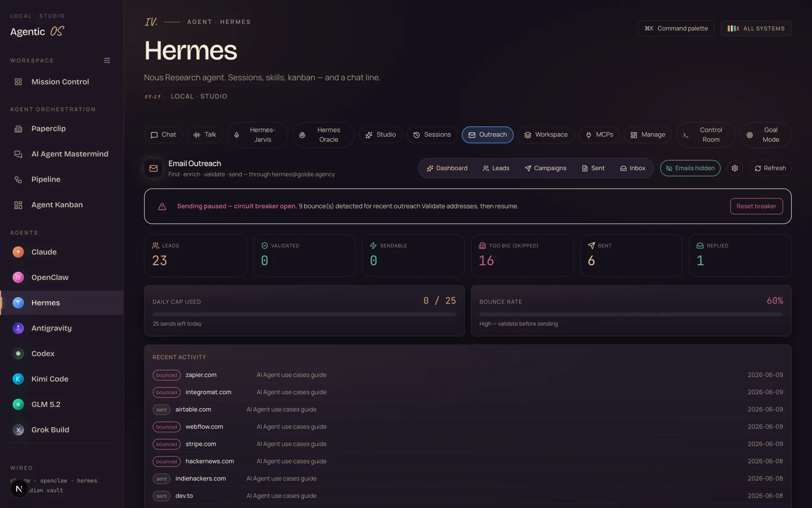Click the Hermes agent avatar
812x508 pixels.
click(x=18, y=303)
